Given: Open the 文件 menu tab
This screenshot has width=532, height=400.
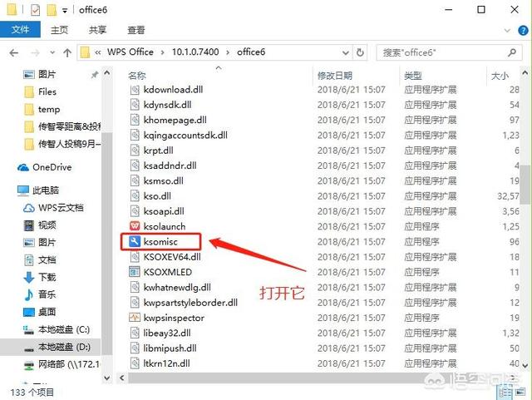Looking at the screenshot, I should pyautogui.click(x=20, y=30).
